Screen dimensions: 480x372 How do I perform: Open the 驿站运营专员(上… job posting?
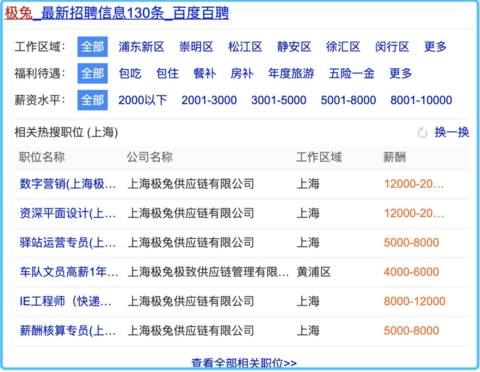[68, 242]
